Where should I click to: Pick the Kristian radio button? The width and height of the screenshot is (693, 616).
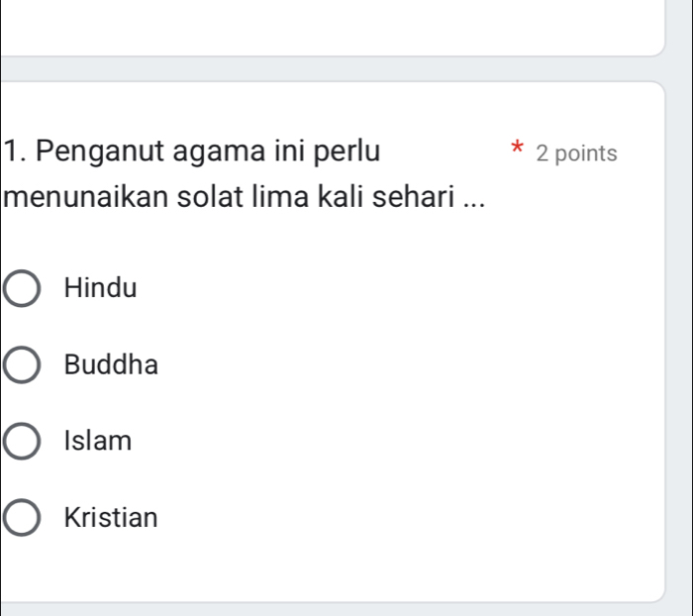[22, 517]
